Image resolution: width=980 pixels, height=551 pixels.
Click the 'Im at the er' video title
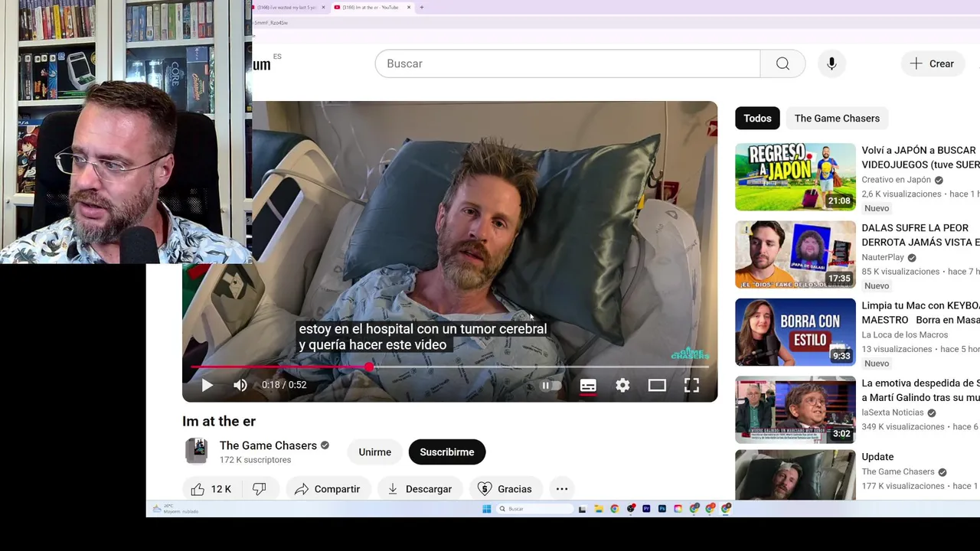(219, 421)
